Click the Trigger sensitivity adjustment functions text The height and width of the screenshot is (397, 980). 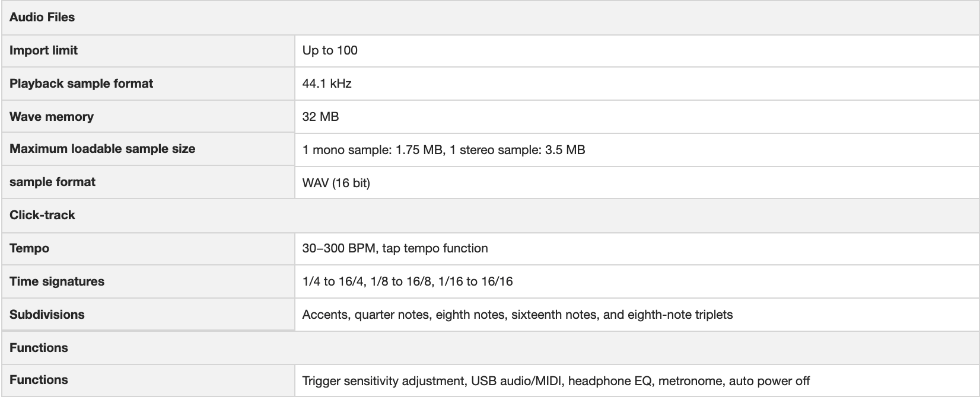pos(555,381)
